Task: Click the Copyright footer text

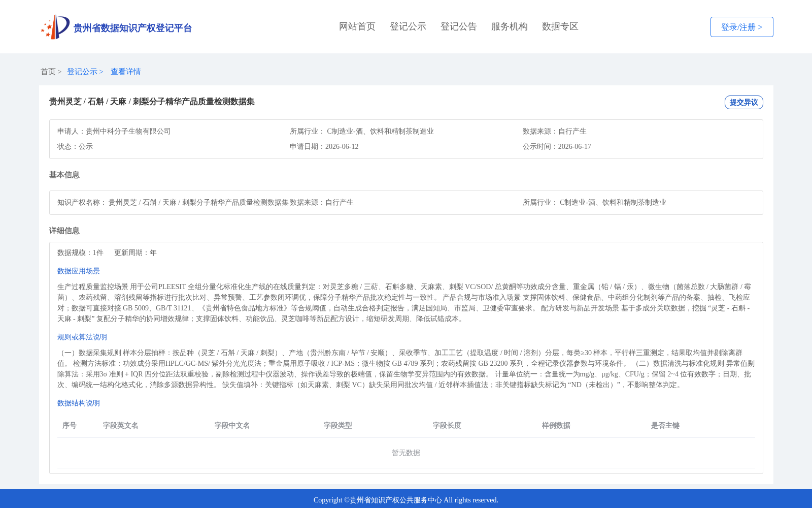Action: click(x=406, y=500)
